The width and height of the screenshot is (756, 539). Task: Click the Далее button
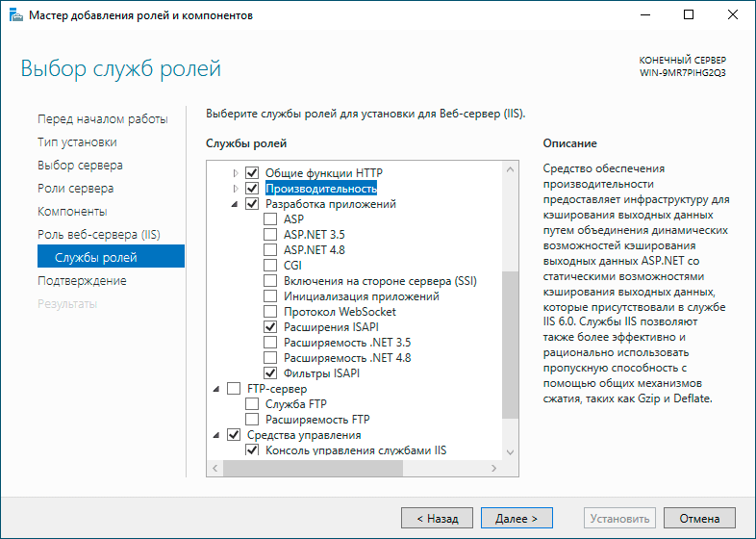(x=517, y=518)
